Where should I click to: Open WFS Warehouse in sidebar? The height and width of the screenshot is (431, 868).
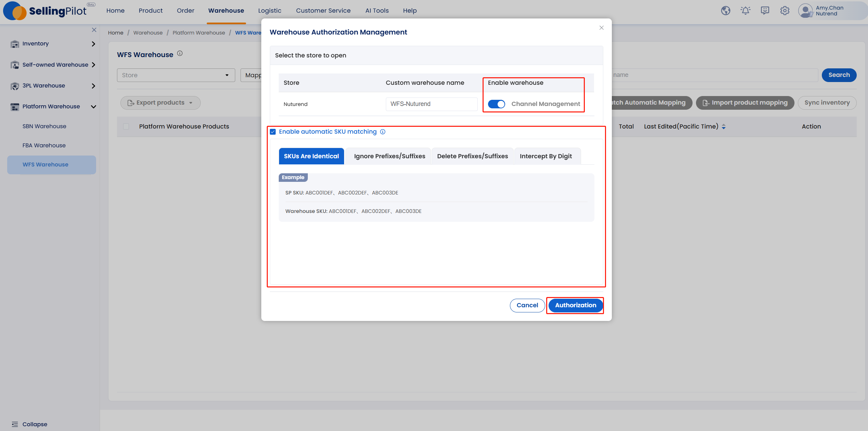point(52,165)
